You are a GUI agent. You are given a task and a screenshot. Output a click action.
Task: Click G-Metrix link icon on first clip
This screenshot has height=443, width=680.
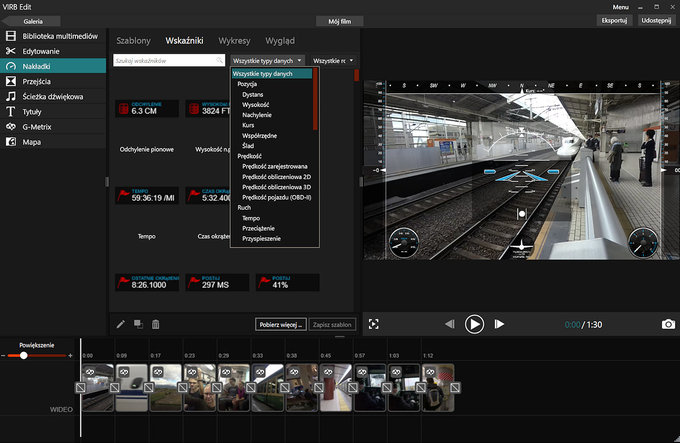[90, 372]
